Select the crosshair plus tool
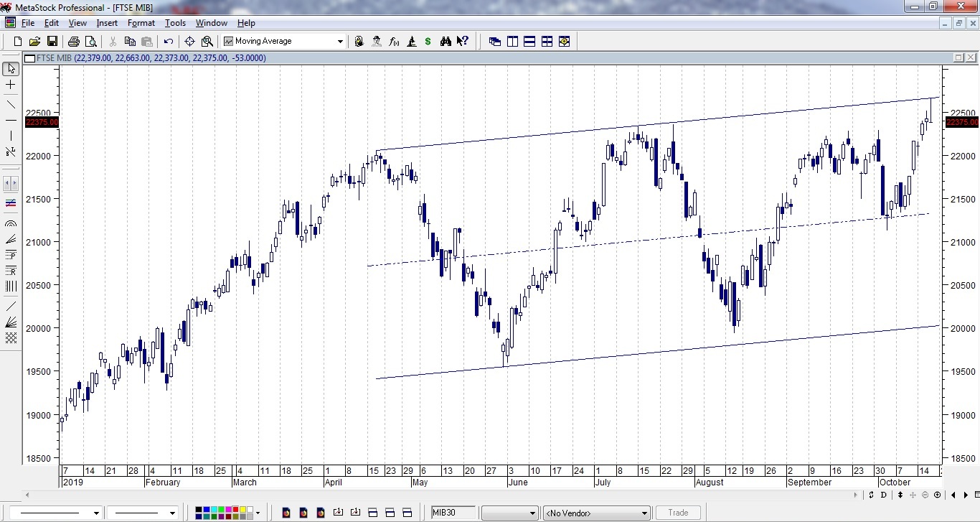The height and width of the screenshot is (522, 980). [x=11, y=85]
